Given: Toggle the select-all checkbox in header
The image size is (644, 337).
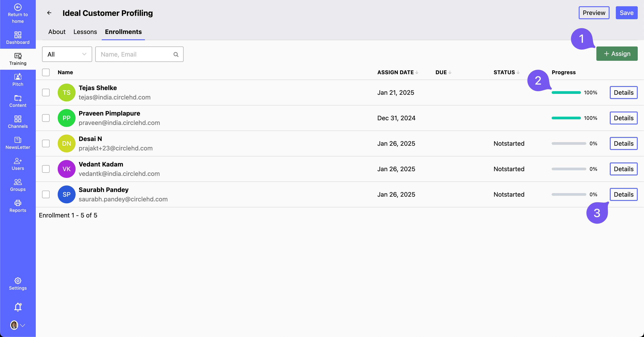Looking at the screenshot, I should click(46, 72).
